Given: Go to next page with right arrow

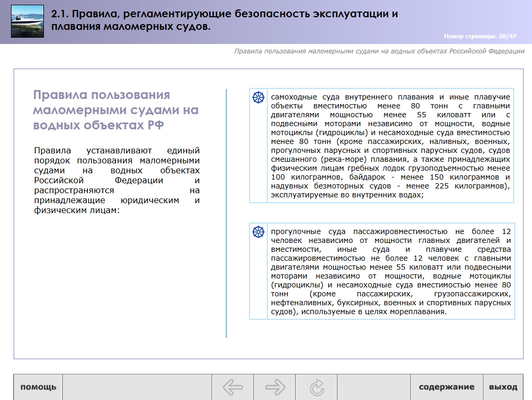Looking at the screenshot, I should (x=275, y=387).
